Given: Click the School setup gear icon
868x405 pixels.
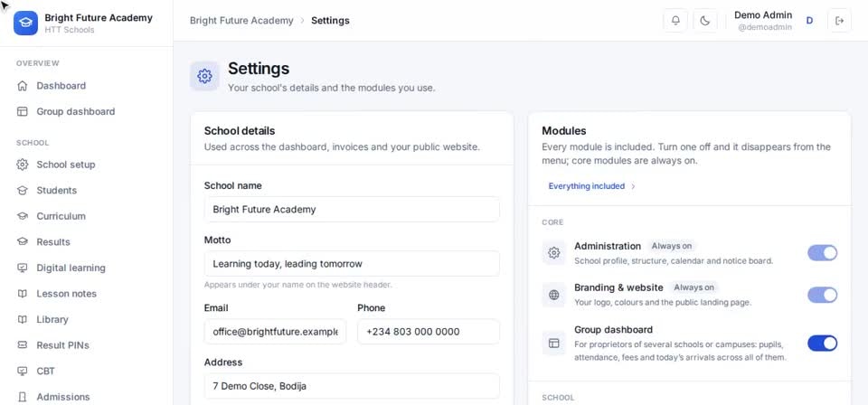Looking at the screenshot, I should pos(22,165).
